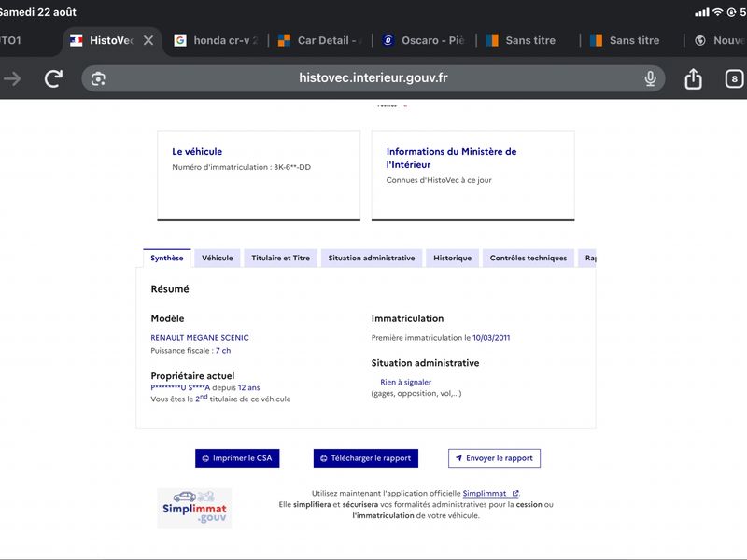This screenshot has height=560, width=747.
Task: Switch to the Car Detail tab
Action: click(x=319, y=40)
